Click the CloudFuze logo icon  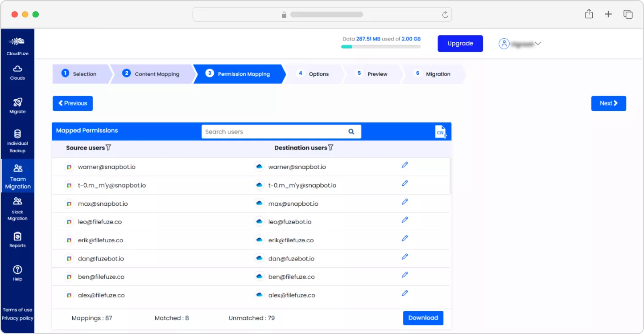(x=17, y=42)
